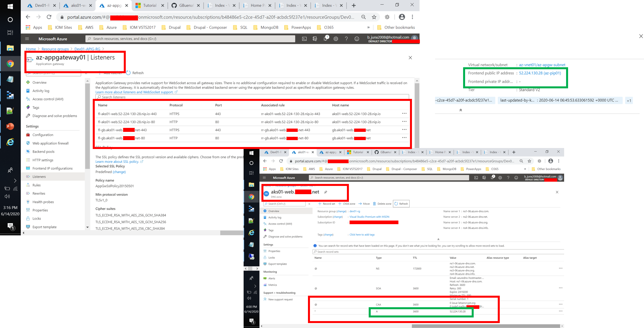Add a Child zone in the DNS zone
The image size is (644, 328).
[347, 204]
